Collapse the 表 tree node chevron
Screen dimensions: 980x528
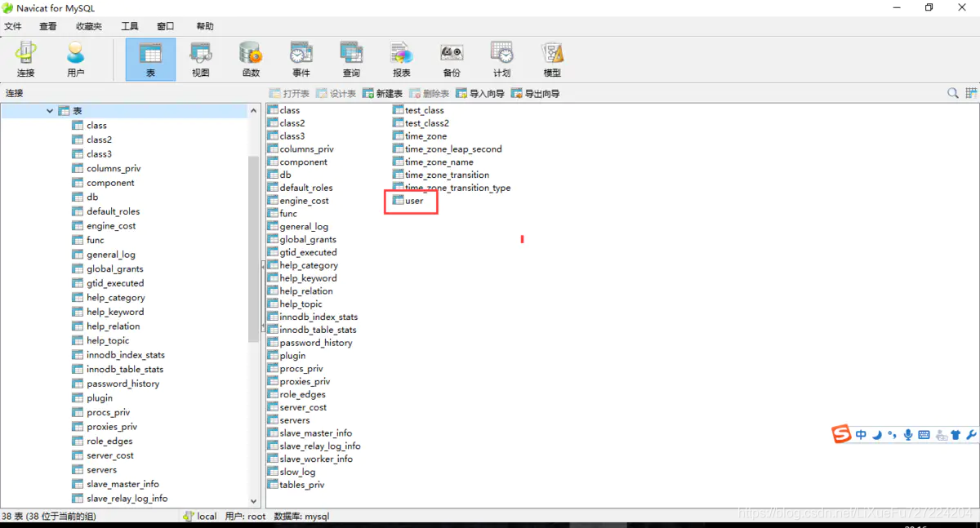click(50, 110)
